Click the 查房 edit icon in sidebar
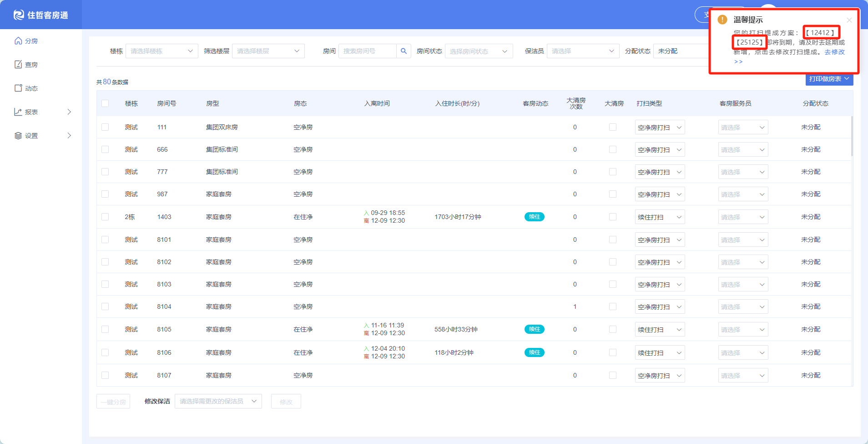868x444 pixels. click(x=18, y=65)
